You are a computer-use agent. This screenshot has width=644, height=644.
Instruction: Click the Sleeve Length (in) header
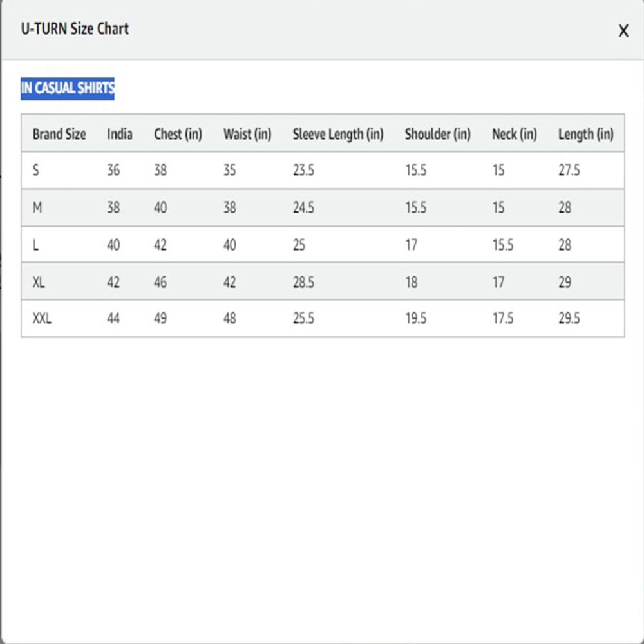(338, 134)
